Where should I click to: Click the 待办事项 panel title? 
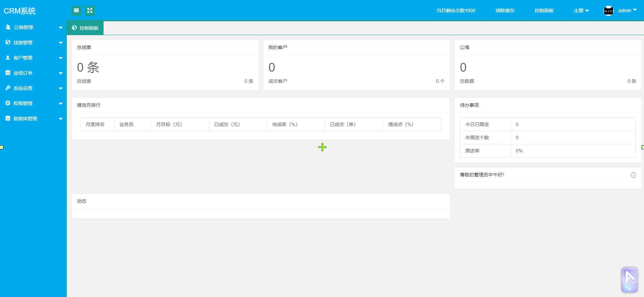tap(469, 105)
